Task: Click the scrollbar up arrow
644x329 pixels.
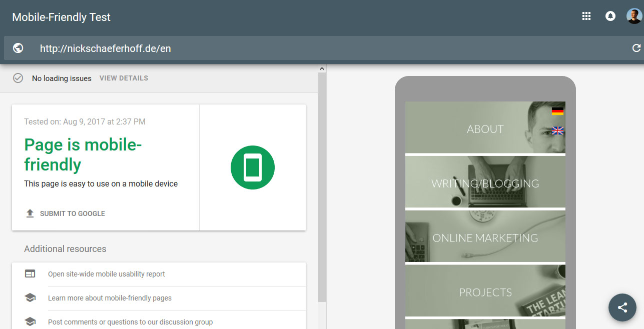Action: (322, 68)
